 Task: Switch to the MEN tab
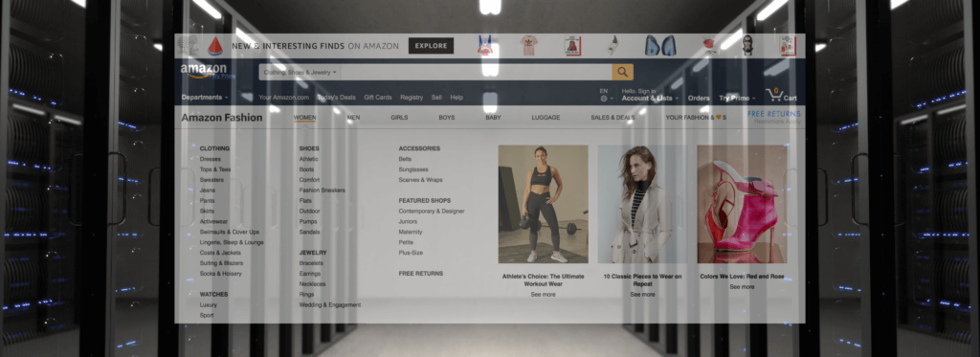(353, 118)
